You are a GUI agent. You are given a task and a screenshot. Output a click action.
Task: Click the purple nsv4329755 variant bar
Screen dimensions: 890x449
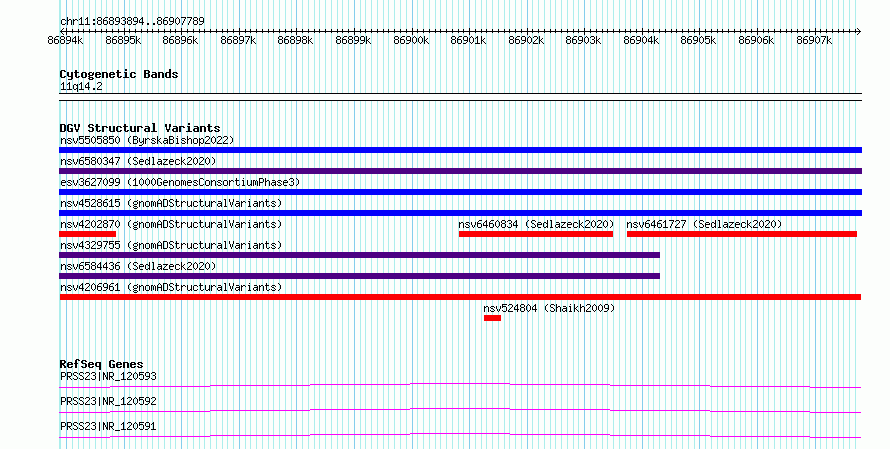tap(360, 255)
